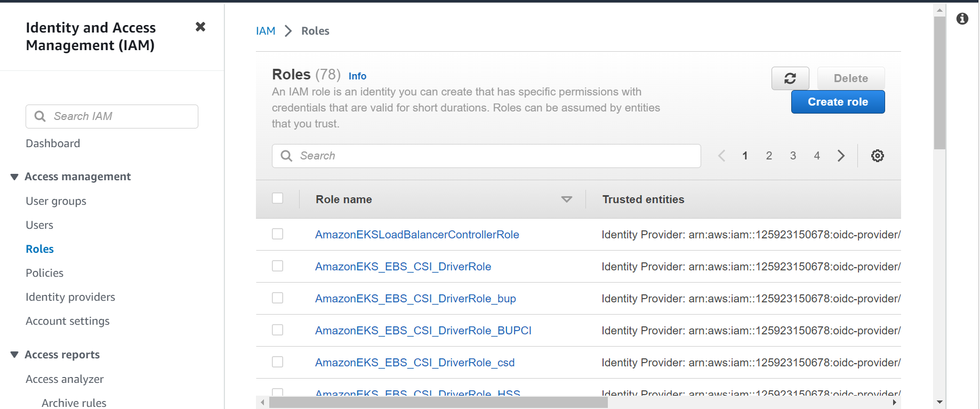Click the IAM breadcrumb link
The image size is (980, 409).
click(266, 31)
